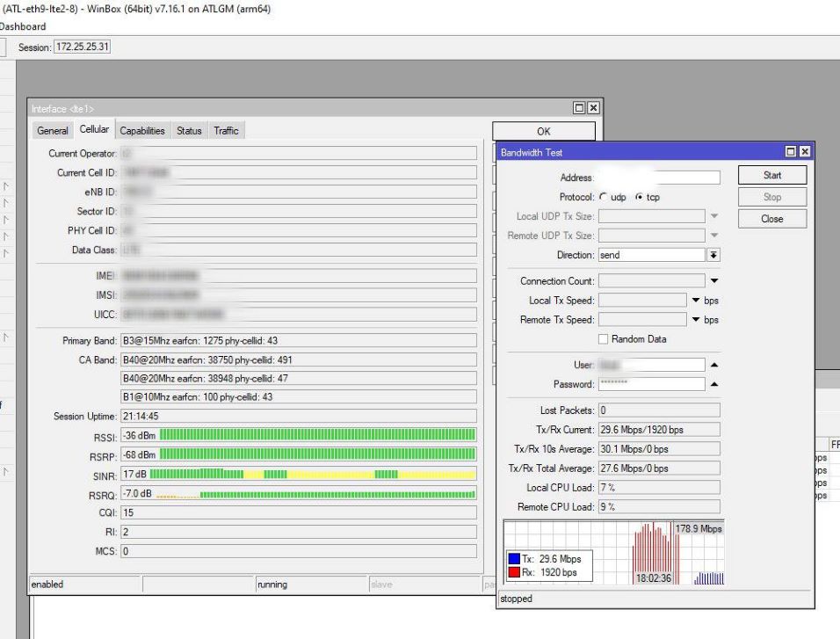Start the bandwidth test
This screenshot has width=840, height=639.
pyautogui.click(x=772, y=175)
